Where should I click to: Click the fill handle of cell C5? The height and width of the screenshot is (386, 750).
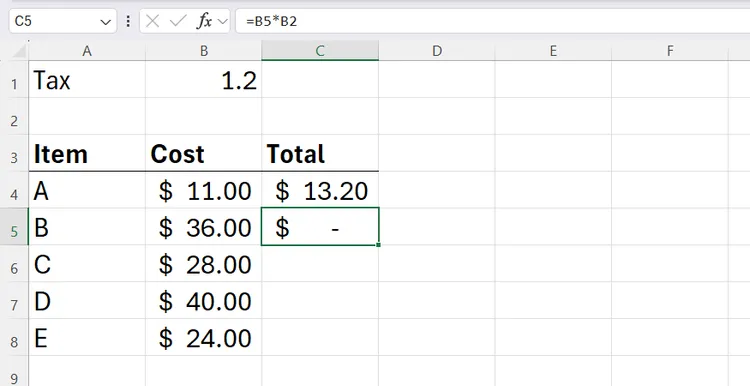(378, 245)
